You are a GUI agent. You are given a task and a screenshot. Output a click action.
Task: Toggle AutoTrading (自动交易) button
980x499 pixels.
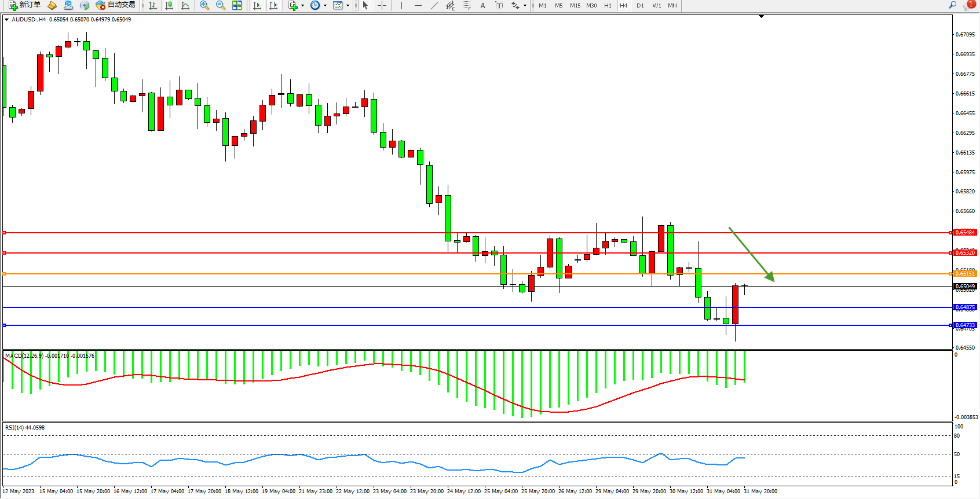click(x=116, y=5)
